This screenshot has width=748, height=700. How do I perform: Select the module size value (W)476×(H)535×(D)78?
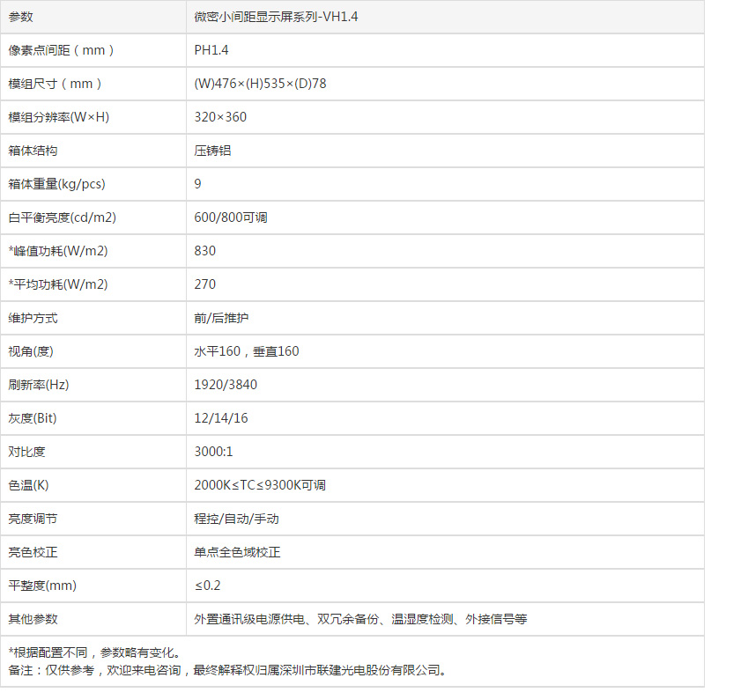click(261, 84)
